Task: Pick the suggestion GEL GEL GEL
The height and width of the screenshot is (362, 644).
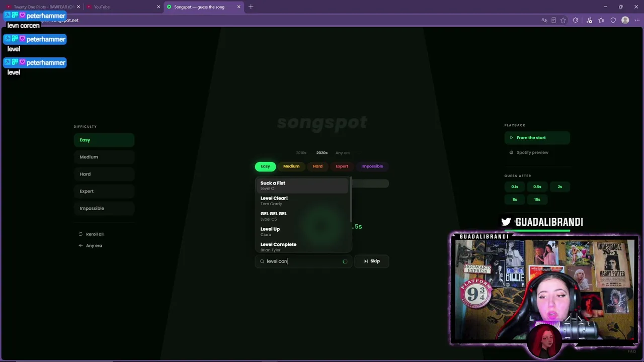Action: click(302, 216)
